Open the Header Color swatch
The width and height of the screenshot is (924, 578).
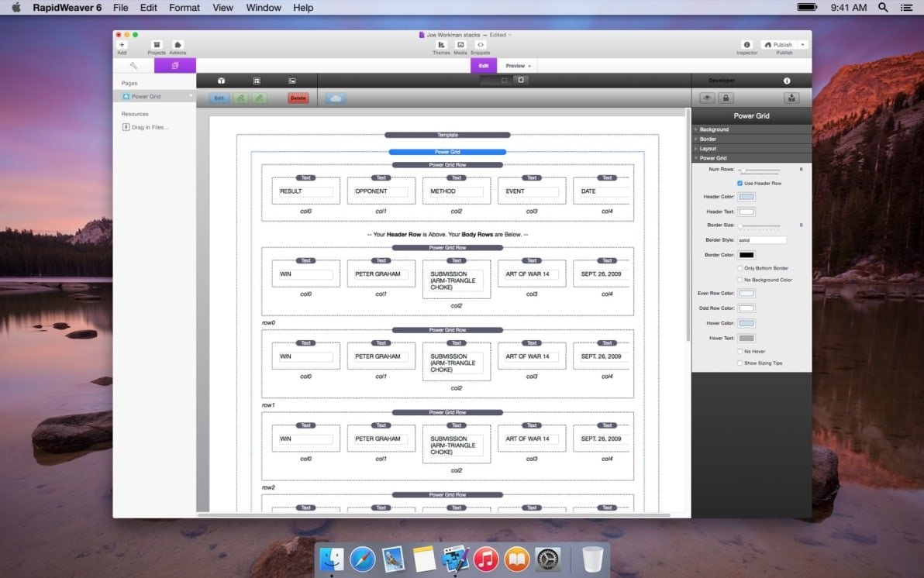(746, 197)
